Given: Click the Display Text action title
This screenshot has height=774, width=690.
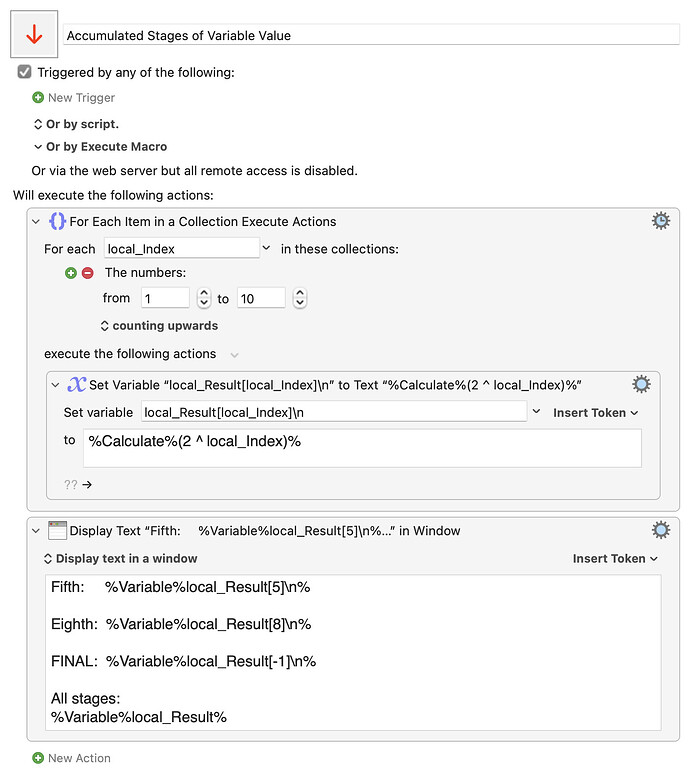Looking at the screenshot, I should coord(265,531).
